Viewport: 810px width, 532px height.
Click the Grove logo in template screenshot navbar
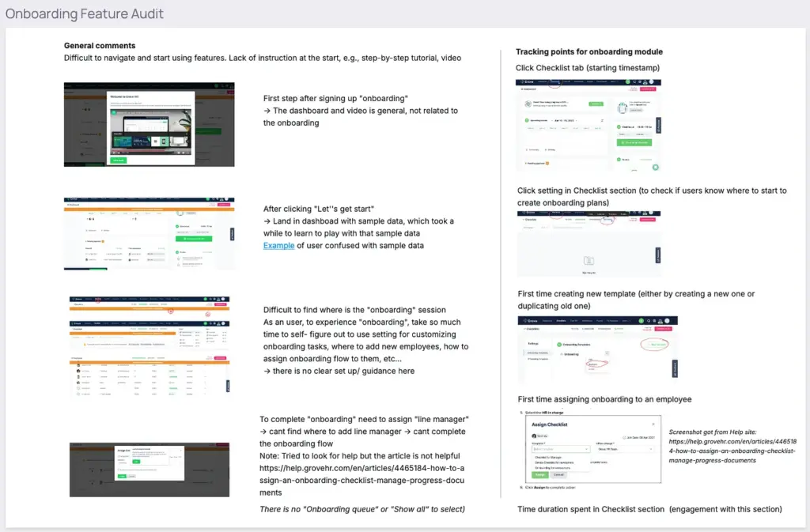coord(528,322)
